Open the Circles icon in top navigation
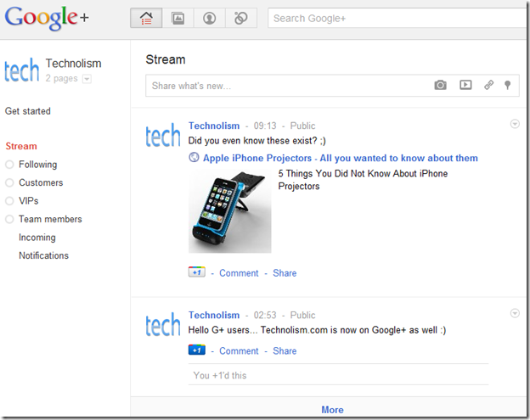This screenshot has height=420, width=530. tap(241, 18)
